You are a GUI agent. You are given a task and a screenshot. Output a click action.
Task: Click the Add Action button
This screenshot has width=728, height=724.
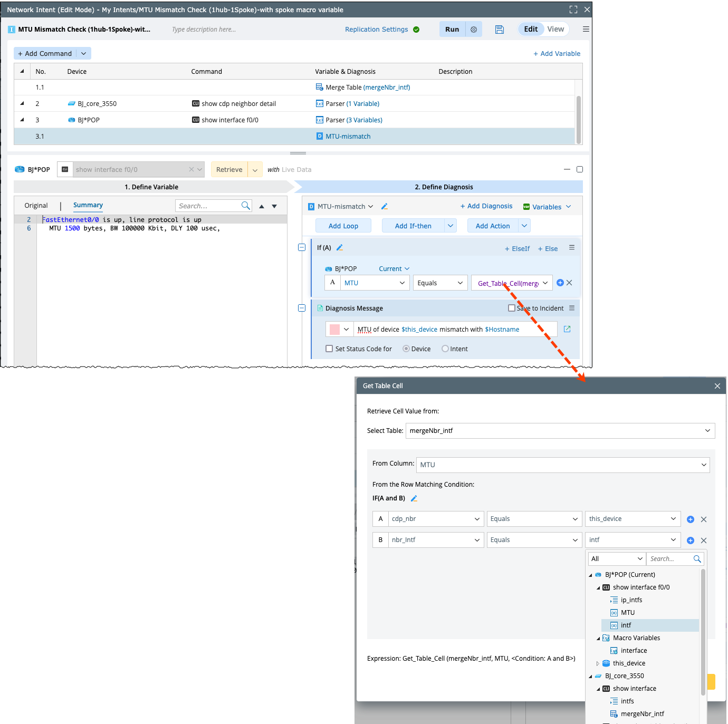[493, 226]
